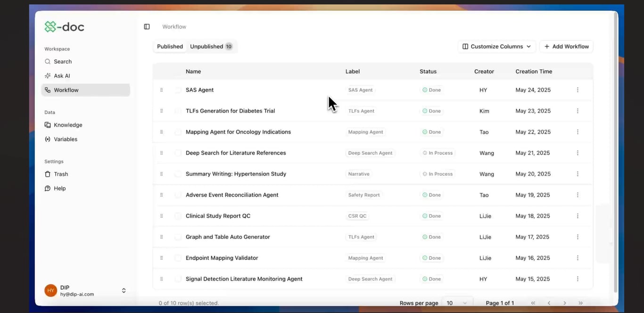Viewport: 644px width, 313px height.
Task: Click the Workflow sidebar icon
Action: point(48,90)
